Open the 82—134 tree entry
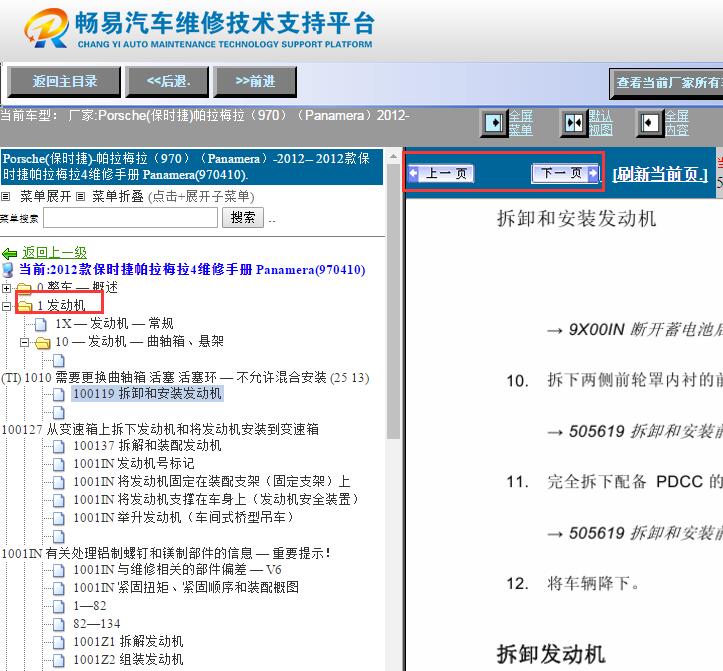Image resolution: width=723 pixels, height=671 pixels. 97,624
